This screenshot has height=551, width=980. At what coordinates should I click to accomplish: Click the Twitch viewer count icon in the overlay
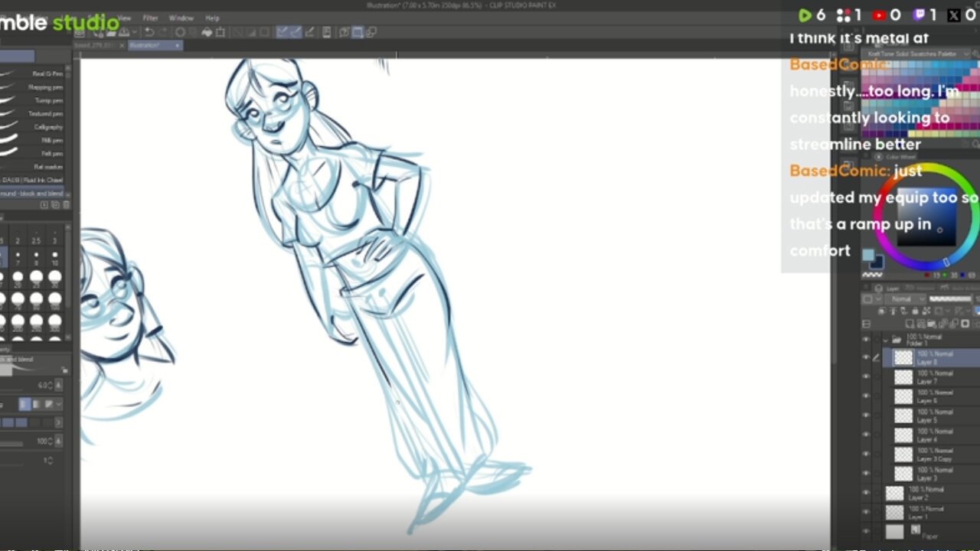920,15
